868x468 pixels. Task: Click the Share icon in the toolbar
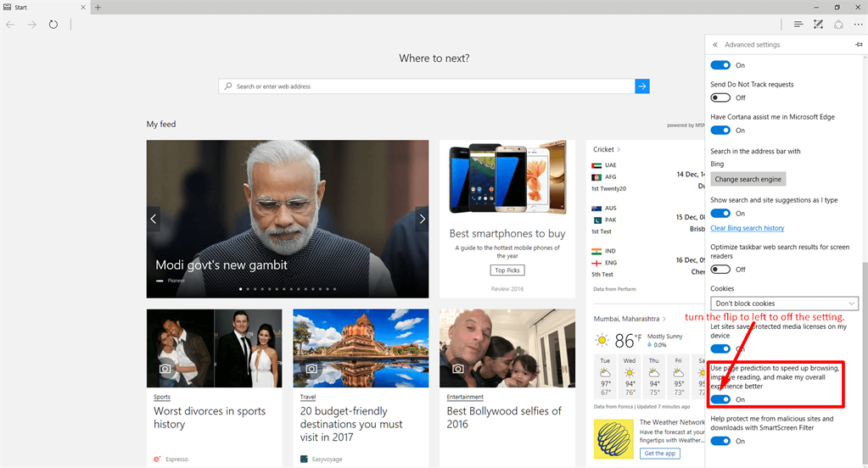[x=838, y=25]
